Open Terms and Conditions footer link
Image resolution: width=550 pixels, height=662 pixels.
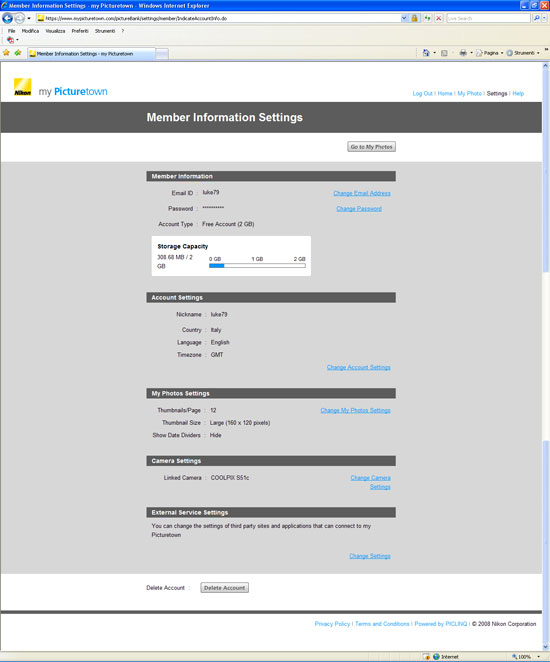[x=382, y=624]
